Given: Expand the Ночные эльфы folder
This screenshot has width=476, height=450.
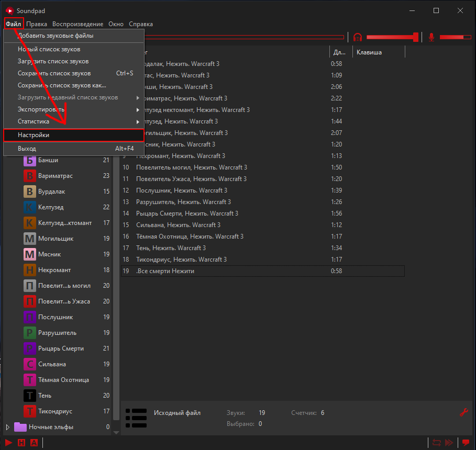Looking at the screenshot, I should pos(8,427).
